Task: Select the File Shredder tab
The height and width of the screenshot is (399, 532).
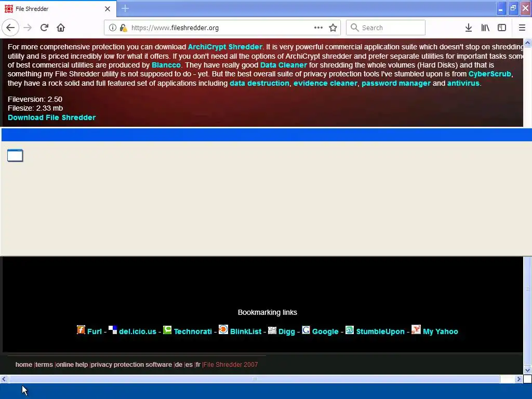Action: click(x=58, y=9)
